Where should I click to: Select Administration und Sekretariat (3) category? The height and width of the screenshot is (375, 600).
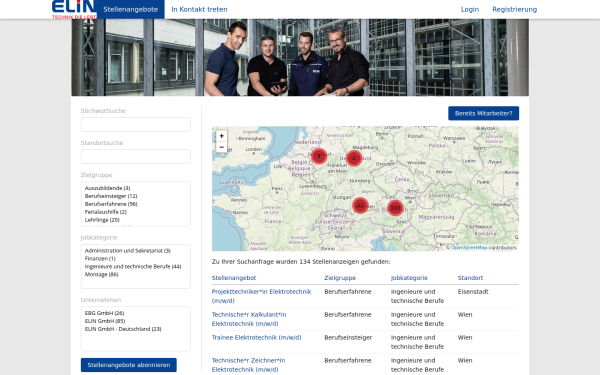[128, 251]
